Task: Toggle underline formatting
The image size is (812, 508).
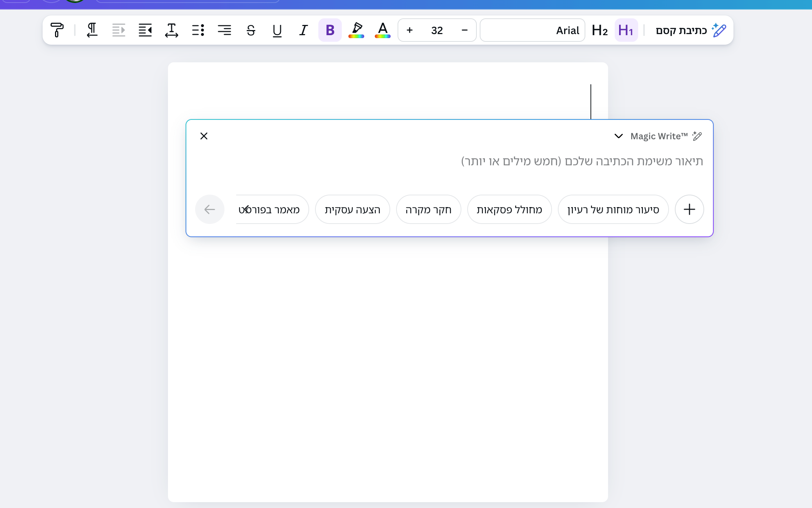Action: click(277, 30)
